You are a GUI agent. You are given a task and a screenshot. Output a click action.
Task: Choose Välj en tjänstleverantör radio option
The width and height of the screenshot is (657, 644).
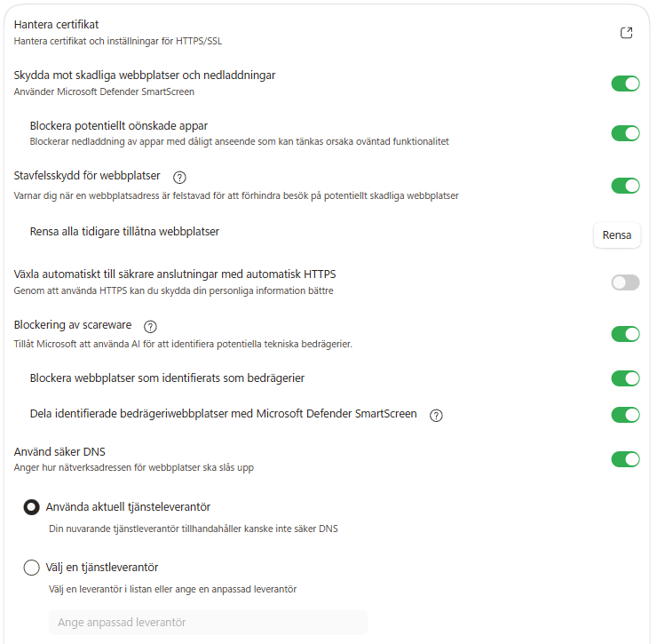click(32, 568)
